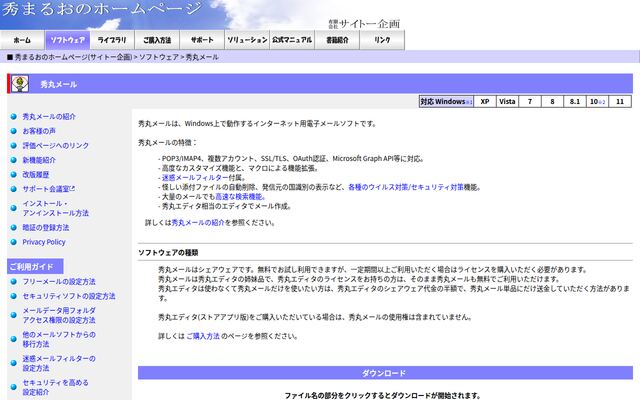
Task: Click the external-link icon after サポート会議室
Action: click(x=73, y=189)
